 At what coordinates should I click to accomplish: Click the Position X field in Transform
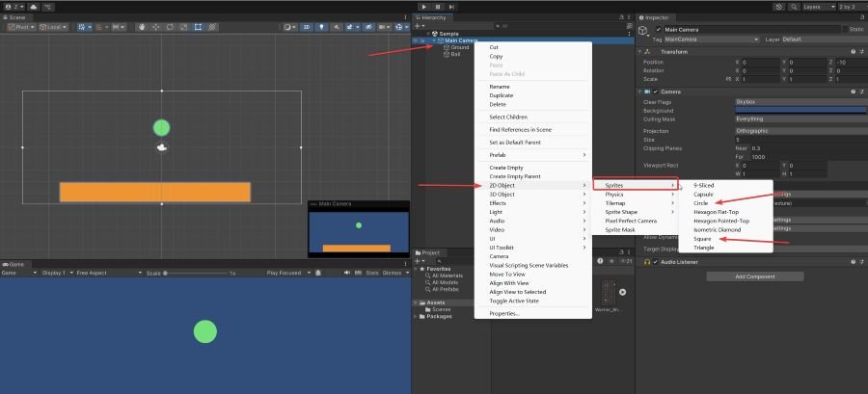pos(760,63)
